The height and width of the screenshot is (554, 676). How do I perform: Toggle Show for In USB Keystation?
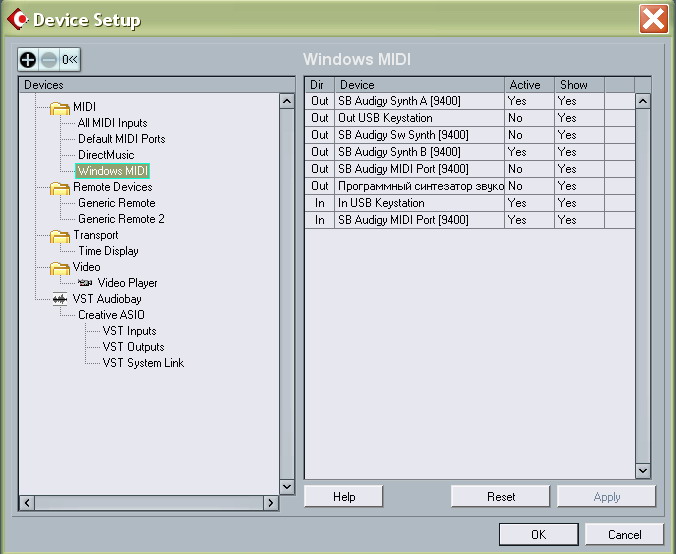[x=579, y=203]
